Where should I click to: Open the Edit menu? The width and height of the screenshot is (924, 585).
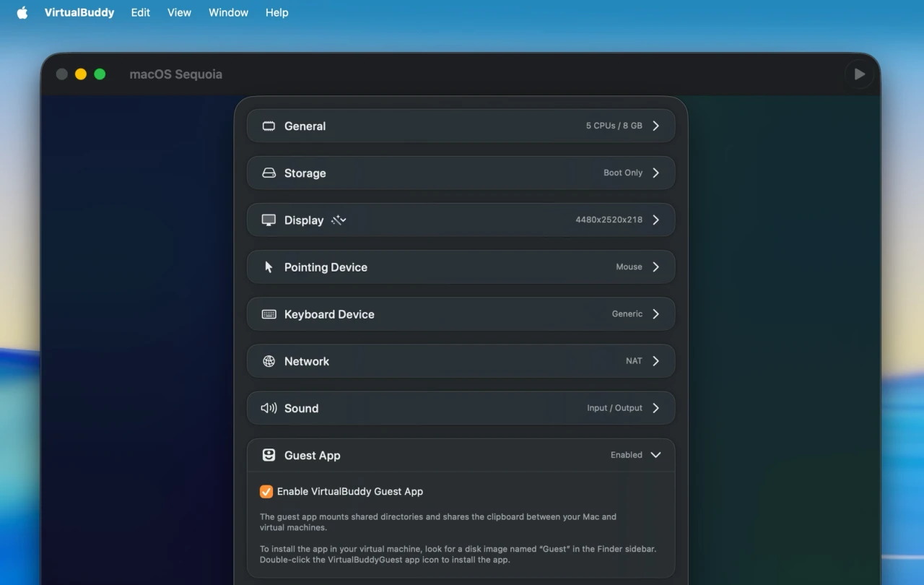coord(141,12)
